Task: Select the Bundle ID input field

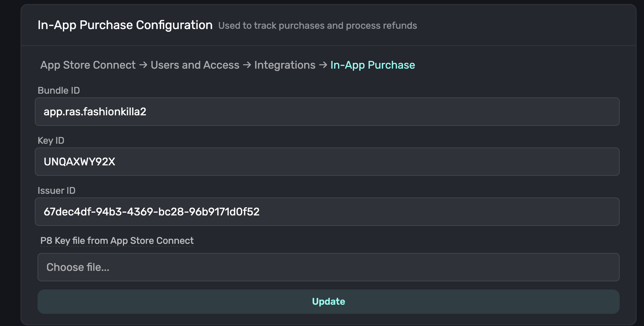Action: coord(327,112)
